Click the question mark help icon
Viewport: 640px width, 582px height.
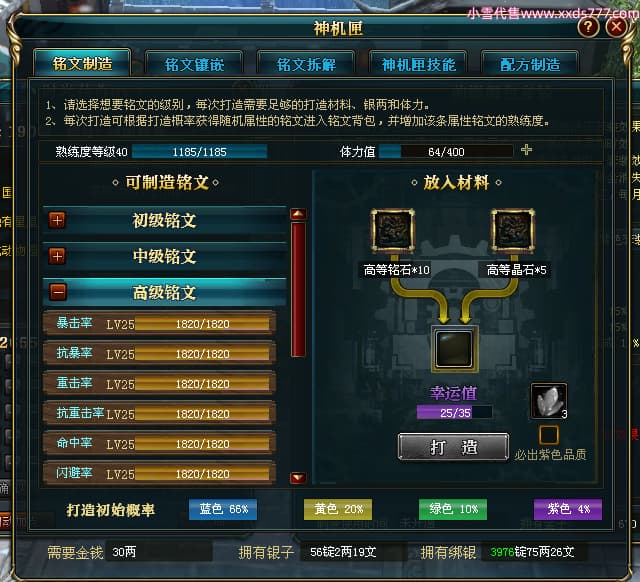point(588,27)
